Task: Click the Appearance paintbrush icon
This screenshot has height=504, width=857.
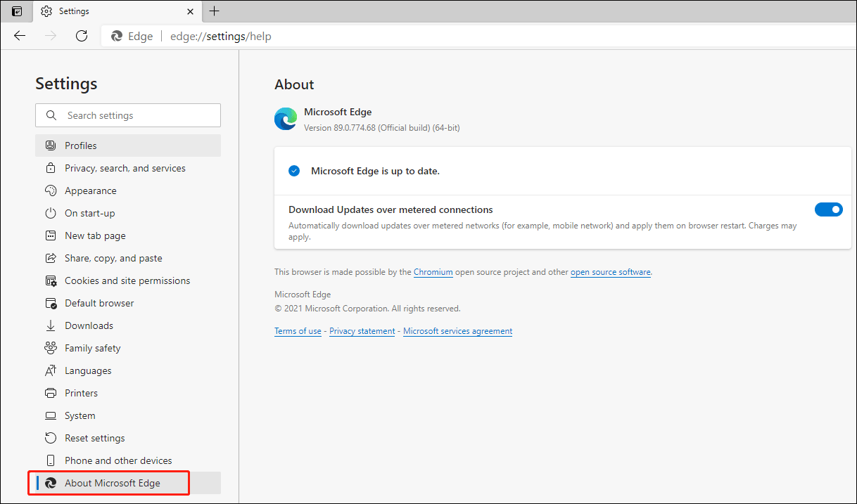Action: [50, 190]
